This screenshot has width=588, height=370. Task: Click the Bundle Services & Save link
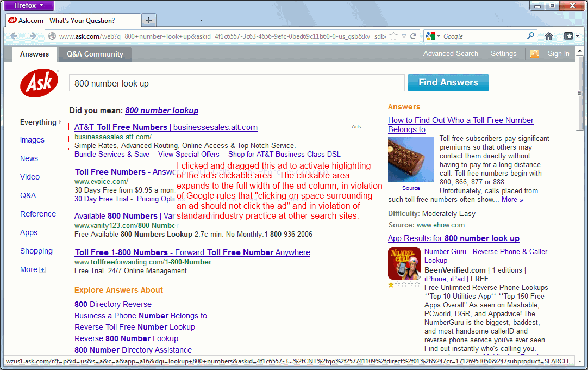112,155
